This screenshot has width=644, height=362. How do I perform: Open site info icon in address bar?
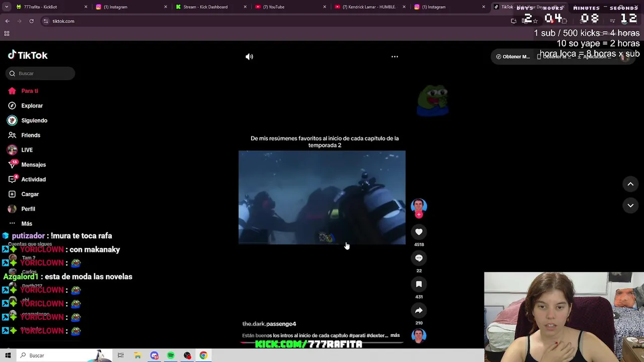point(46,21)
